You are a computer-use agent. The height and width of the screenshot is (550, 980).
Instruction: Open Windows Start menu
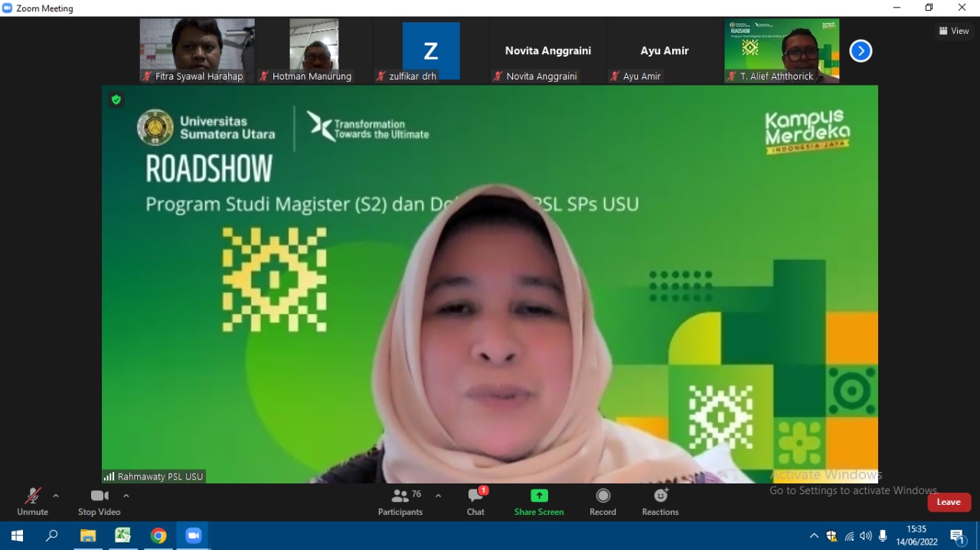17,535
